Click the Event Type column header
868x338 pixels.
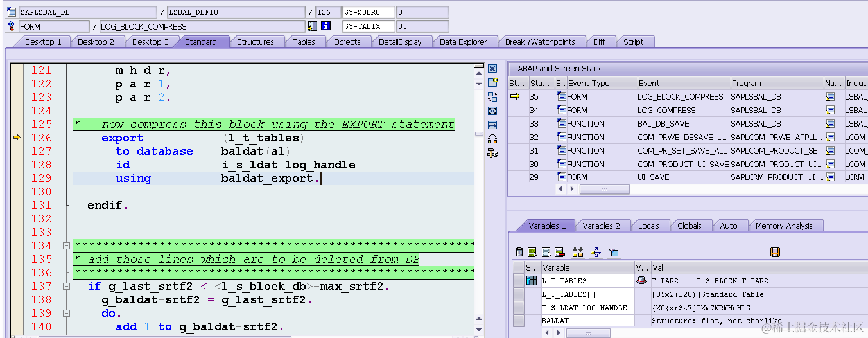[x=602, y=83]
